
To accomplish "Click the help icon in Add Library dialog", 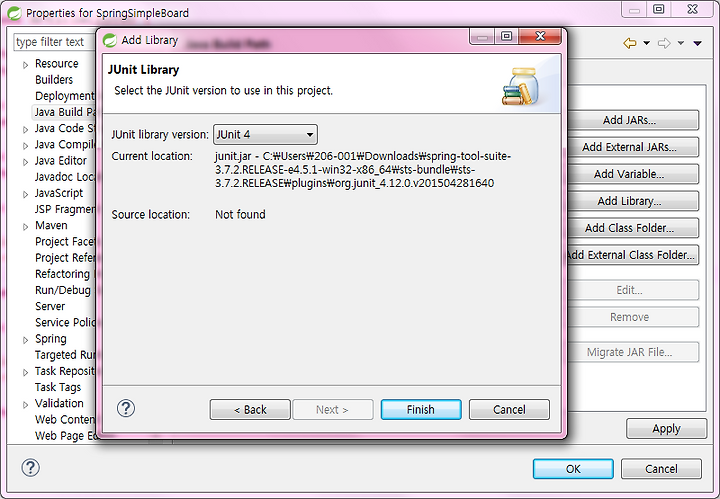I will pos(126,408).
